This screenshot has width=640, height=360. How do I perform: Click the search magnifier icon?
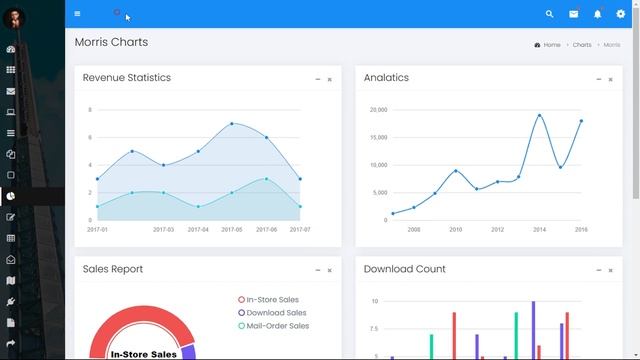549,14
